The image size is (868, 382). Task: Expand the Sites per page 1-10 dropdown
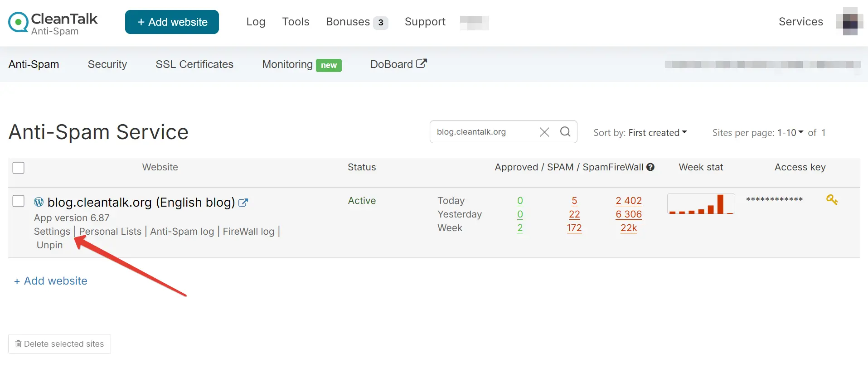pyautogui.click(x=790, y=133)
